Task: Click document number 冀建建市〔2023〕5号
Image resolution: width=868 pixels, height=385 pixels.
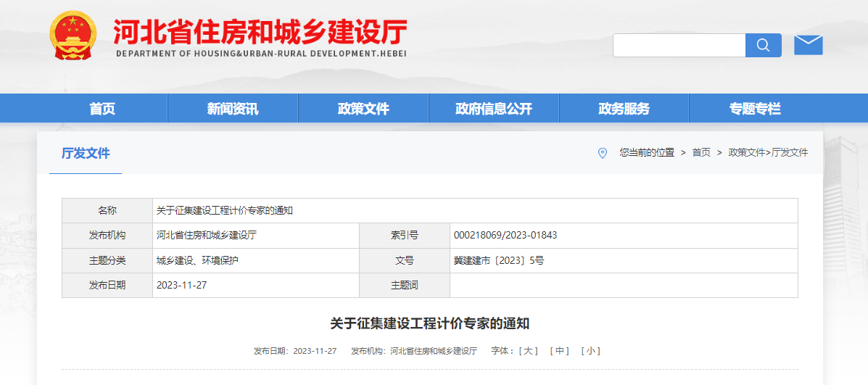Action: pyautogui.click(x=499, y=260)
